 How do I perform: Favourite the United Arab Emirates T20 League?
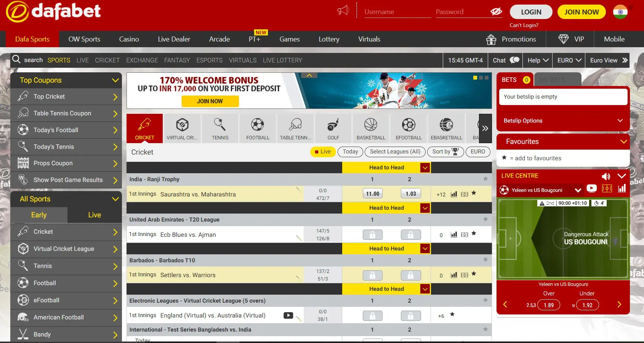click(x=485, y=219)
